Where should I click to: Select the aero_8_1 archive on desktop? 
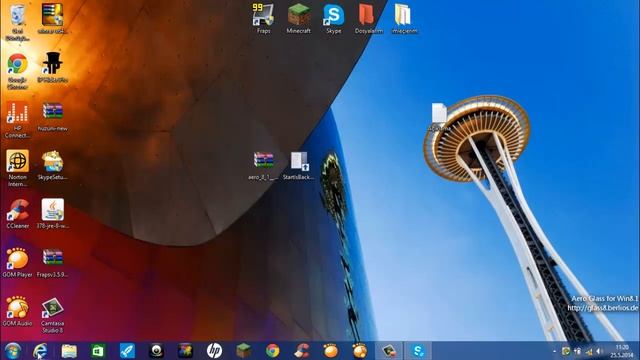coord(263,165)
